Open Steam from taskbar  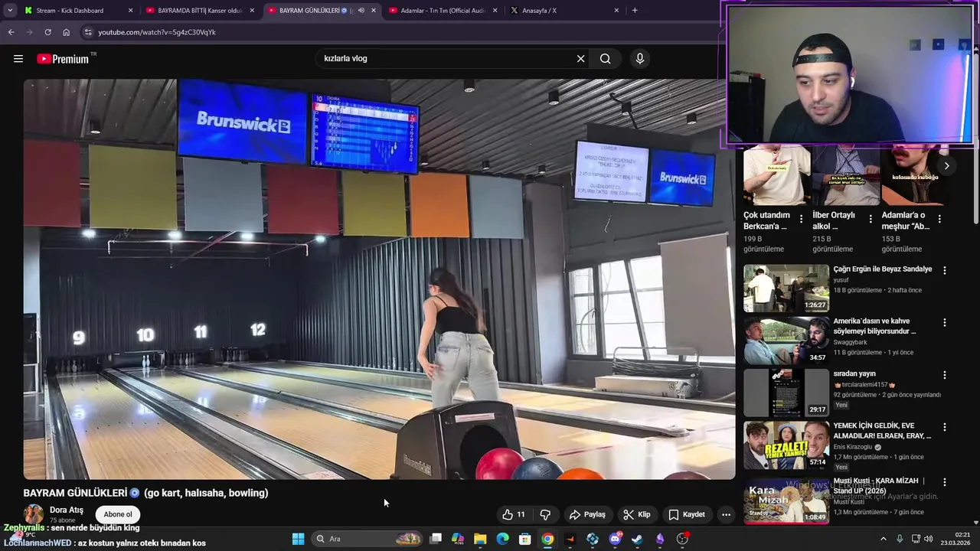click(x=637, y=539)
